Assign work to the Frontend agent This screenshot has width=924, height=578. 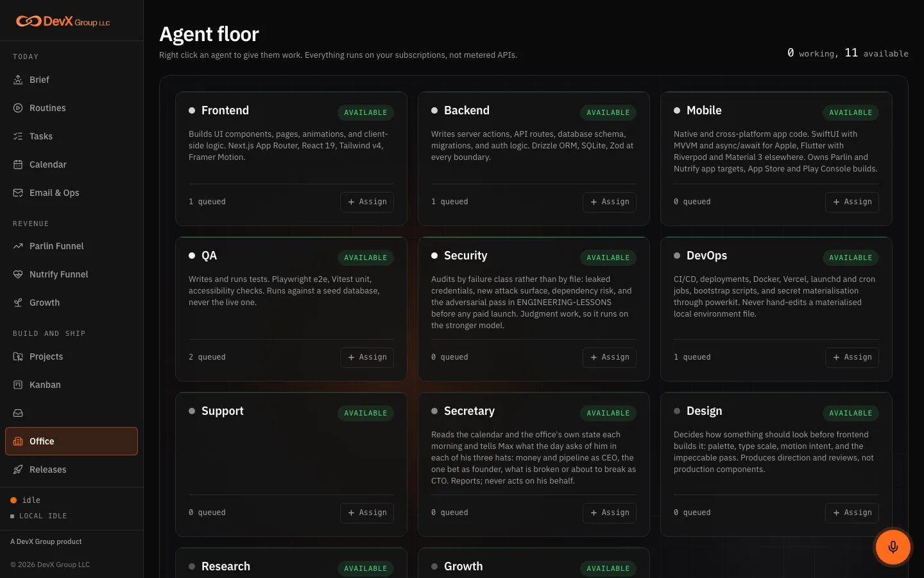[367, 202]
